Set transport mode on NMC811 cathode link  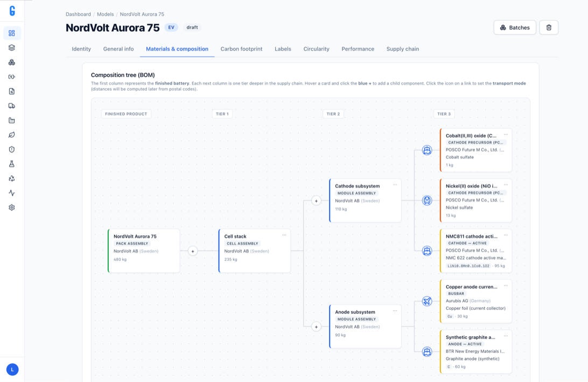click(427, 251)
